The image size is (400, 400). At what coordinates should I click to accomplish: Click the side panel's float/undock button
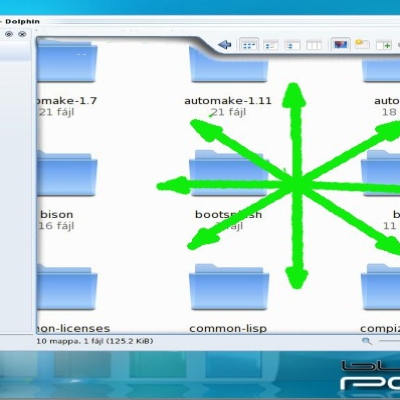(x=9, y=34)
